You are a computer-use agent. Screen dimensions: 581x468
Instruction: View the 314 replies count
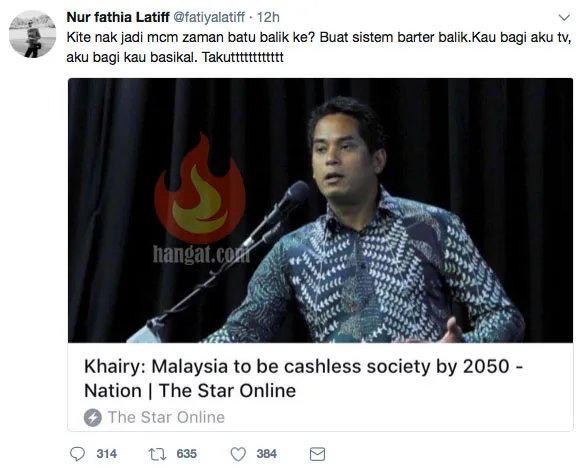point(107,454)
